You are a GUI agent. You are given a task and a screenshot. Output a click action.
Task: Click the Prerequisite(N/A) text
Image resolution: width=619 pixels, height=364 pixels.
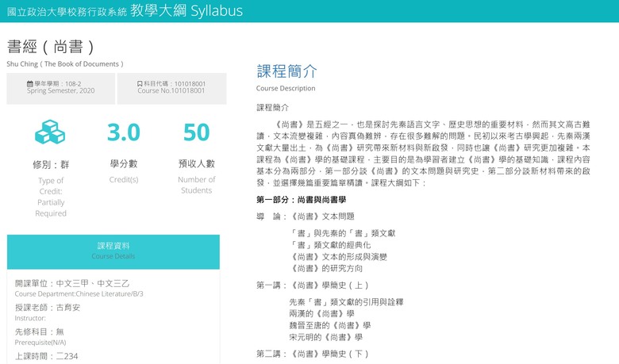[x=40, y=343]
